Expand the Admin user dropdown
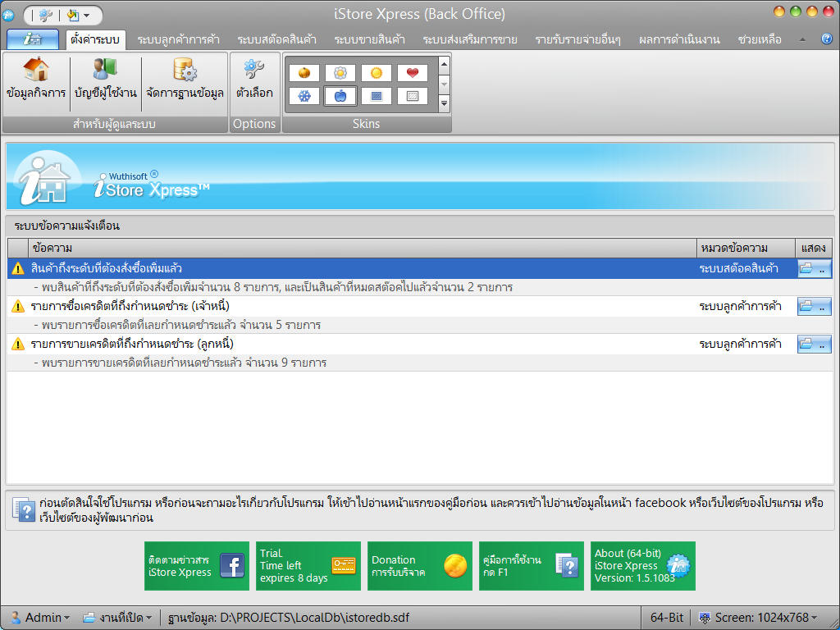The width and height of the screenshot is (840, 630). 41,618
